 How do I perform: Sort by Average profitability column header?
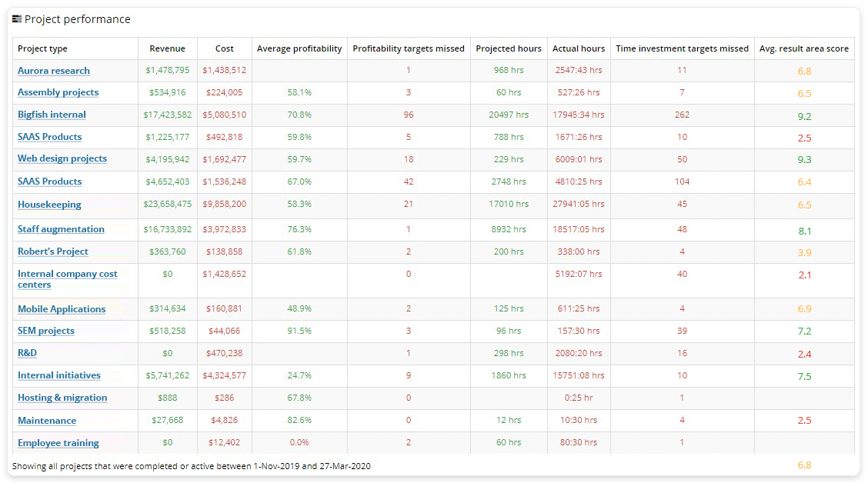coord(299,48)
